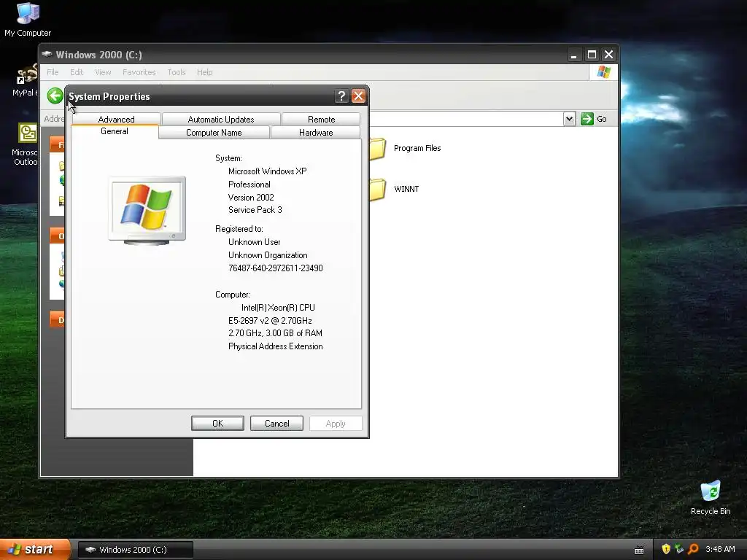This screenshot has height=560, width=747.
Task: Click the '2.70 GHz, 3.00 GB of RAM' text
Action: [275, 332]
